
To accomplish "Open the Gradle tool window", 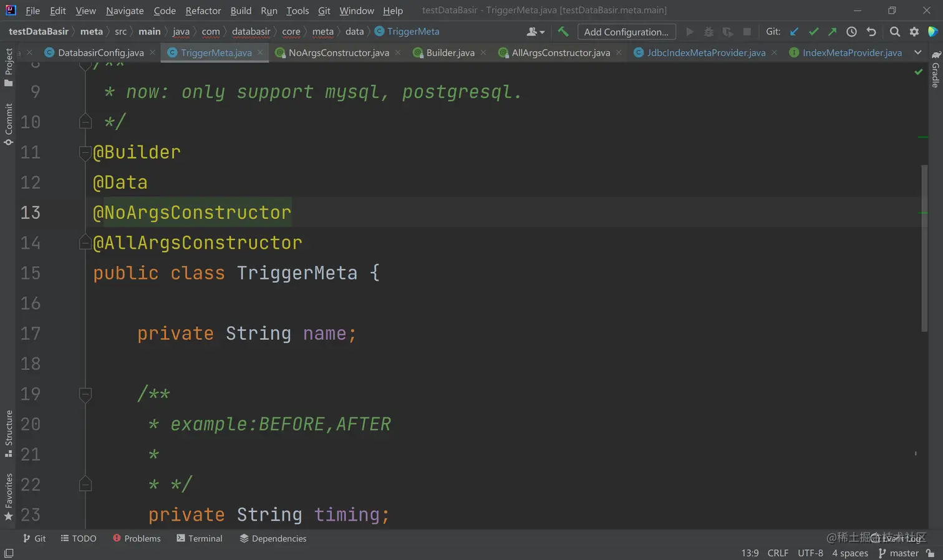I will tap(936, 69).
